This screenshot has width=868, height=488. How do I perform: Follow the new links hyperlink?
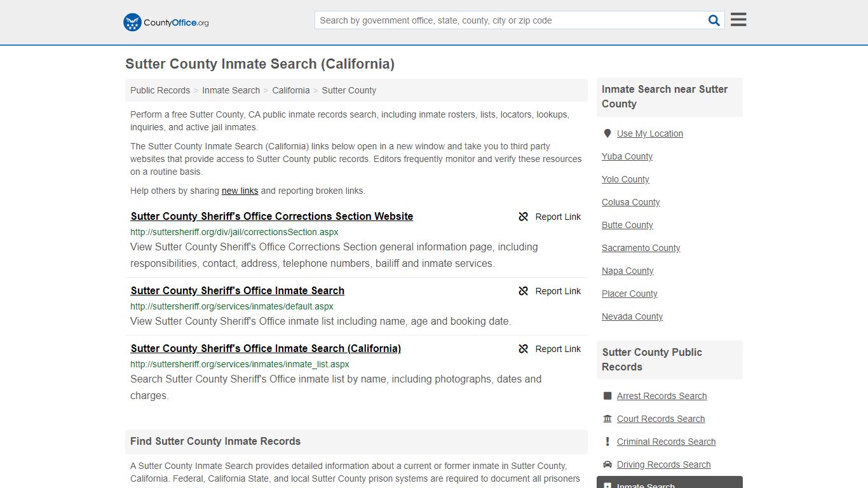[x=240, y=191]
